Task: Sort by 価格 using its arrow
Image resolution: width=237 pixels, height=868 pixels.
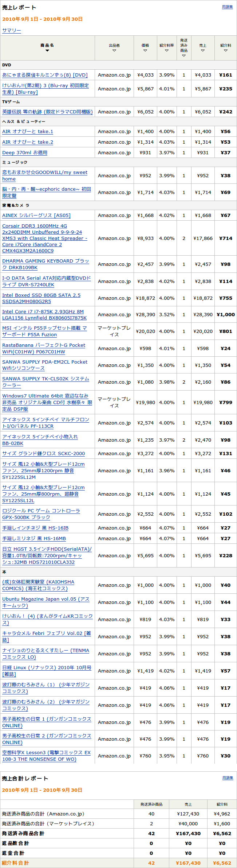Action: click(145, 51)
